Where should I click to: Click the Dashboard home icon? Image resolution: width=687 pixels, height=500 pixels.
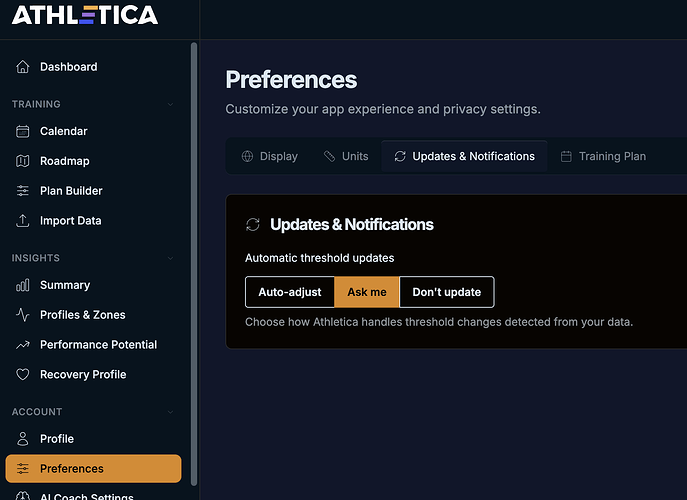[23, 67]
